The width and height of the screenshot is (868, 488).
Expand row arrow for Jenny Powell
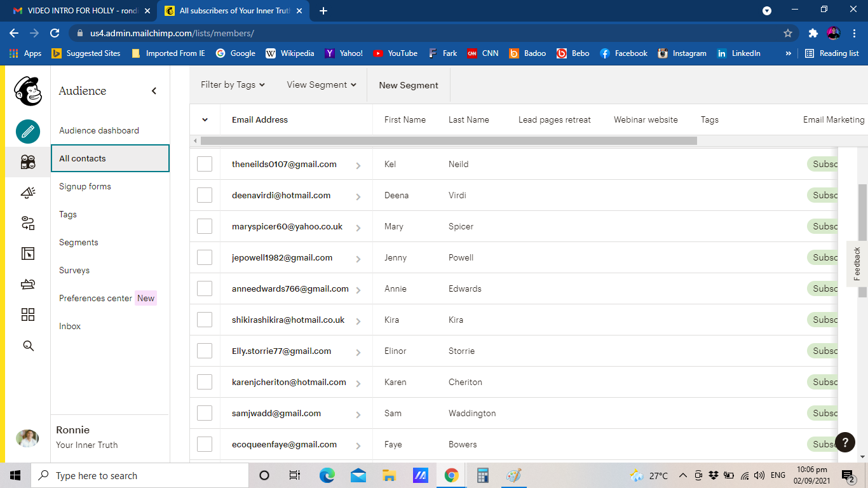(358, 259)
